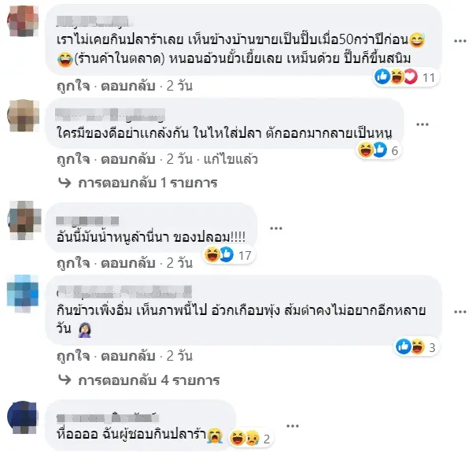Screen dimensions: 476x452
Task: View the 17 reactions on ของปลอม comment
Action: point(229,255)
